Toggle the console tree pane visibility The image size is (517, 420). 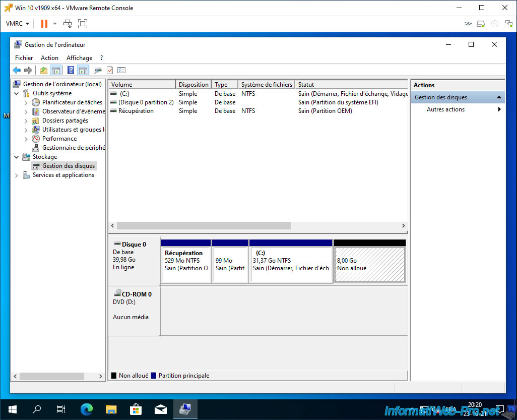click(x=56, y=71)
